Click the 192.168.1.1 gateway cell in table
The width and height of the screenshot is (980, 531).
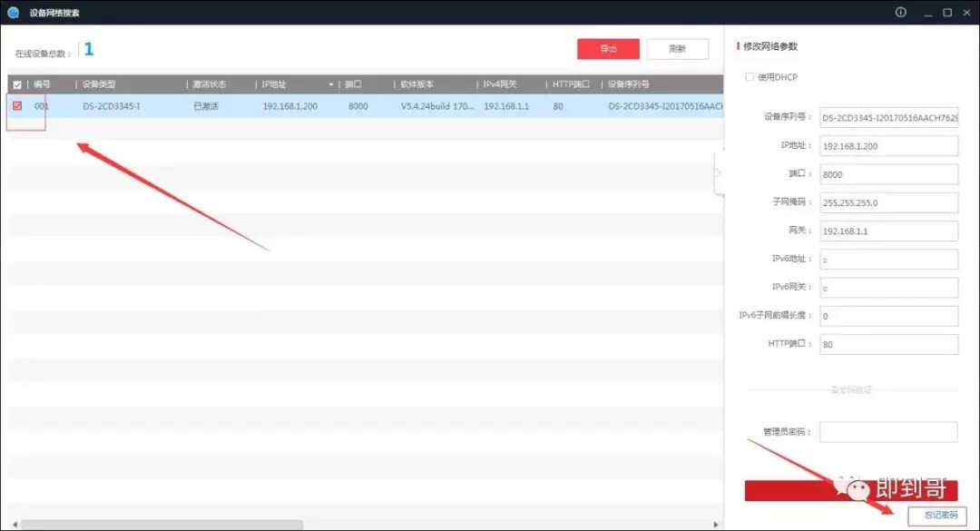click(506, 106)
